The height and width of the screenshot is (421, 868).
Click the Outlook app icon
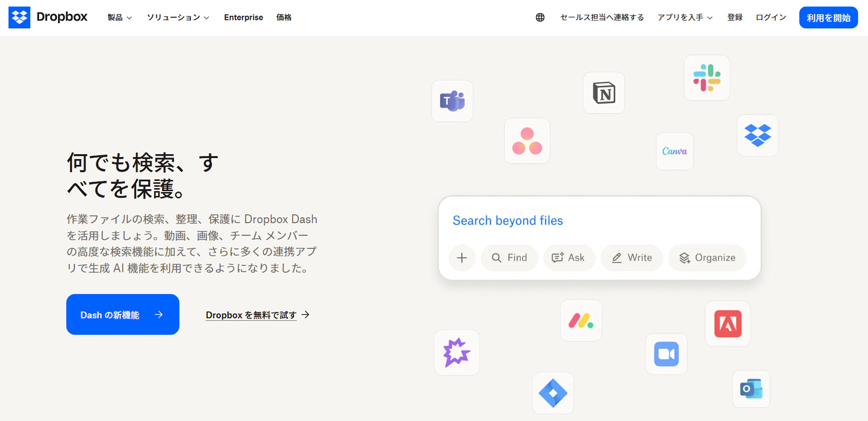(x=751, y=389)
